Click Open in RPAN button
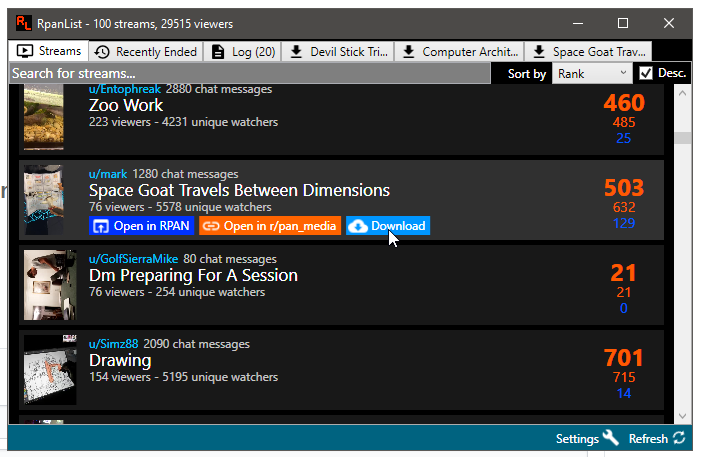This screenshot has height=457, width=701. 141,226
